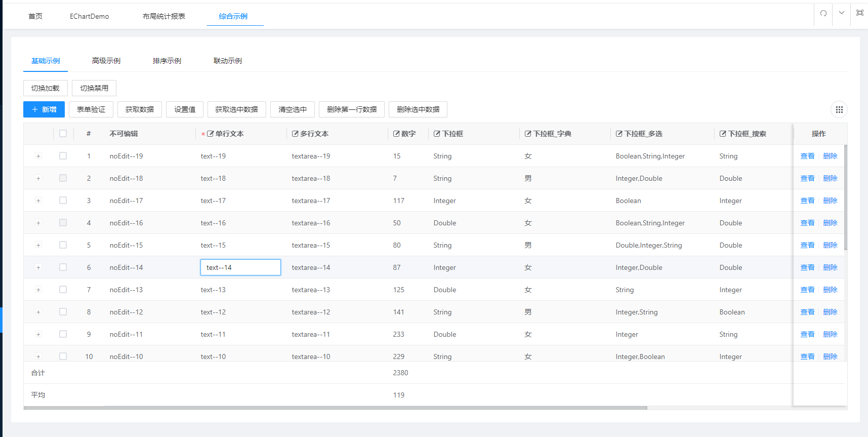Click the refresh icon in top bar

point(823,13)
